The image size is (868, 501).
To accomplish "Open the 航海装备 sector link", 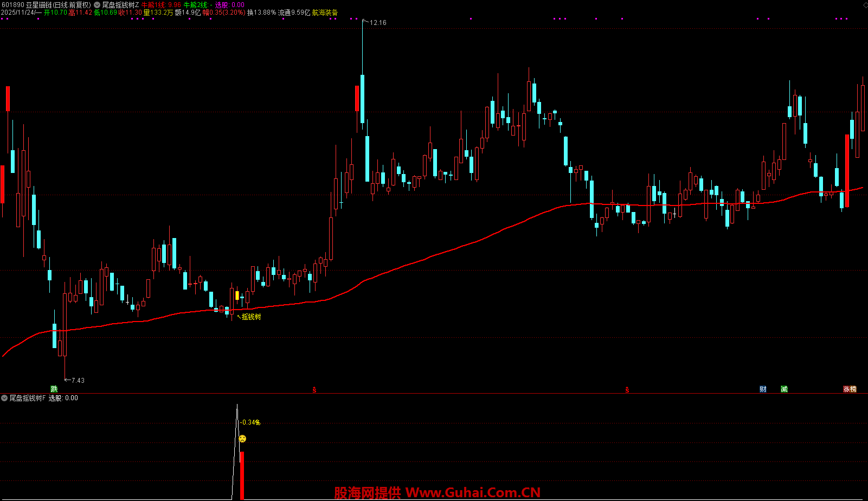I will [325, 12].
